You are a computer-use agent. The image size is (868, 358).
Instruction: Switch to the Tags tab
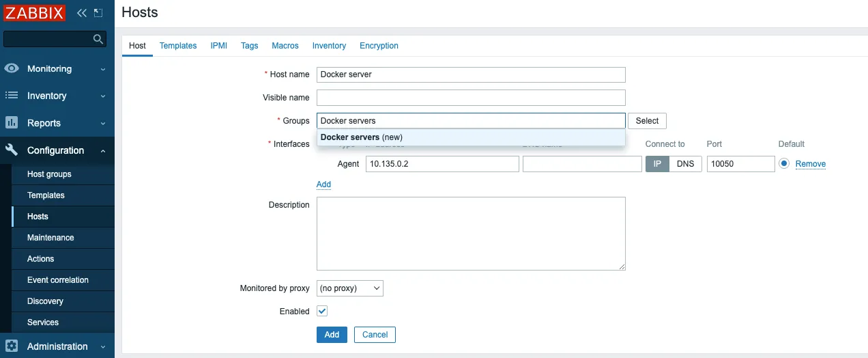250,46
